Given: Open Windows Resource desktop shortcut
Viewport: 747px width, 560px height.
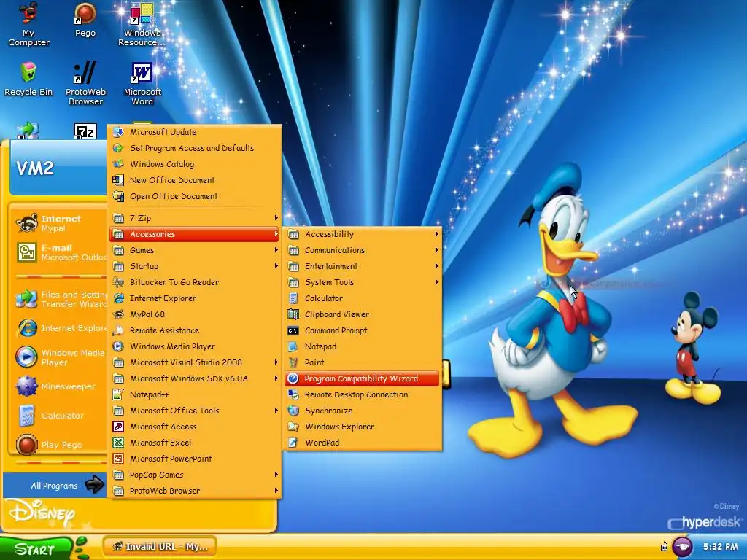Looking at the screenshot, I should coord(142,24).
